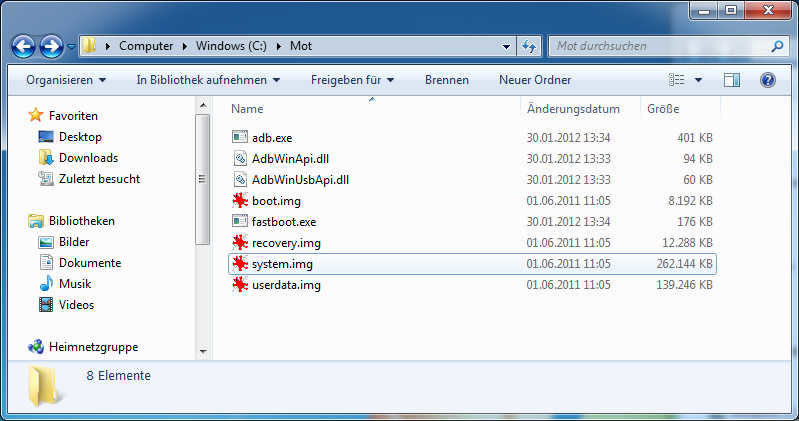799x421 pixels.
Task: Focus the 'Mot durchsuchen' search field
Action: coord(660,46)
